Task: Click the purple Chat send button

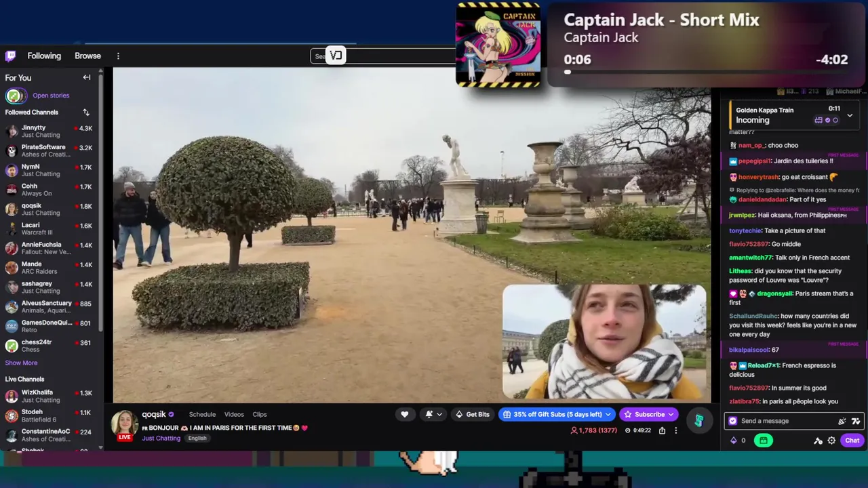Action: (852, 441)
